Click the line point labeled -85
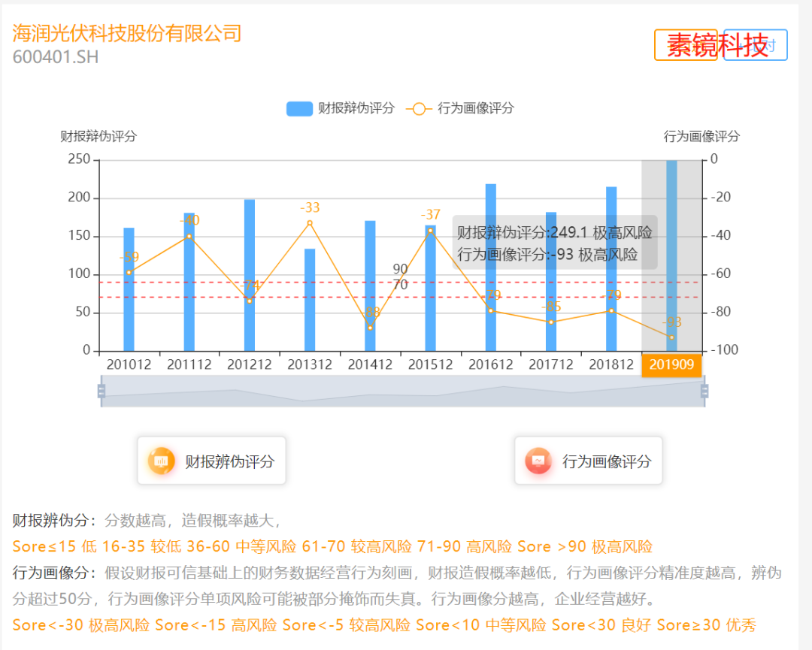Image resolution: width=812 pixels, height=650 pixels. 551,322
